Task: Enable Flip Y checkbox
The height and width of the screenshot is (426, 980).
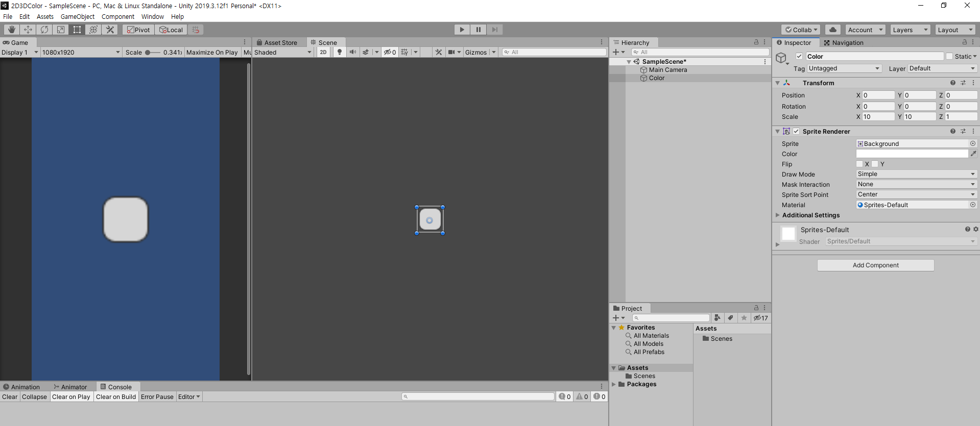Action: (x=875, y=164)
